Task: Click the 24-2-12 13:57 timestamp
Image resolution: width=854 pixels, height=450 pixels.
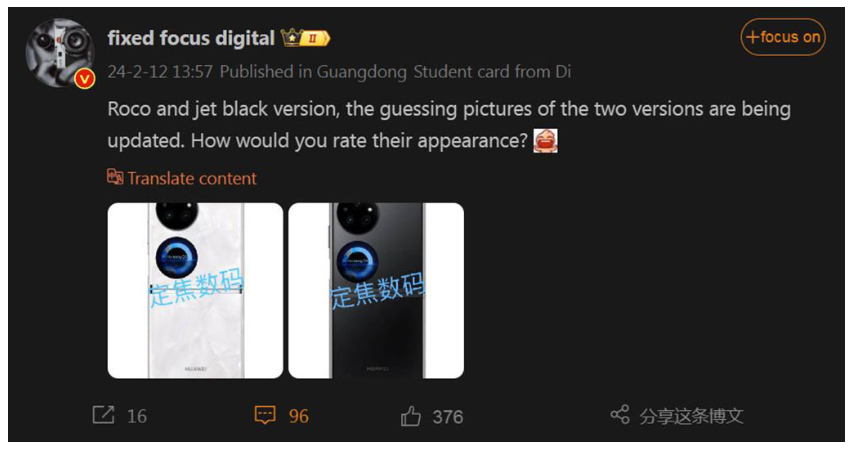Action: click(x=160, y=71)
